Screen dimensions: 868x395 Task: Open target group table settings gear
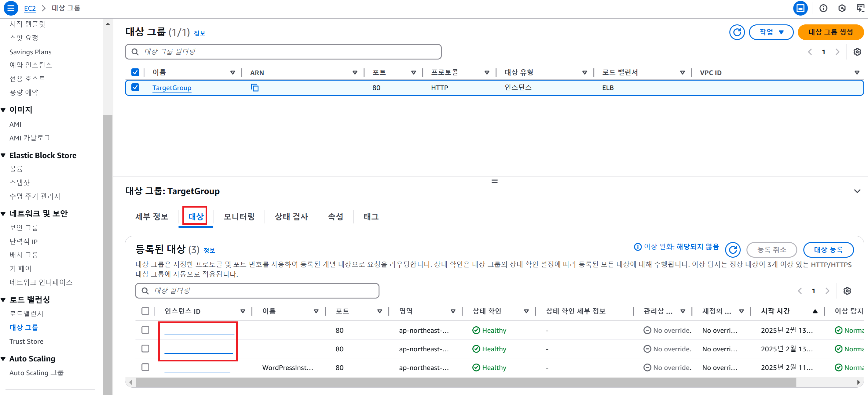coord(857,52)
